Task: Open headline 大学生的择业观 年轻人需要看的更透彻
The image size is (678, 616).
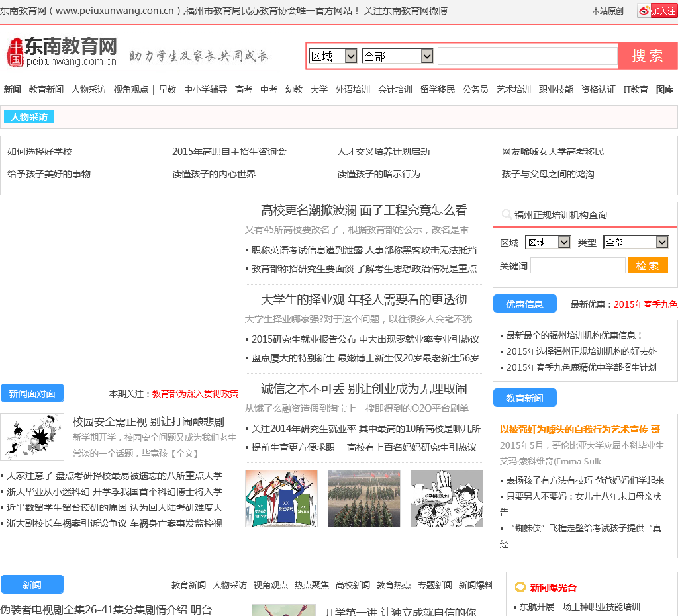Action: coord(364,300)
